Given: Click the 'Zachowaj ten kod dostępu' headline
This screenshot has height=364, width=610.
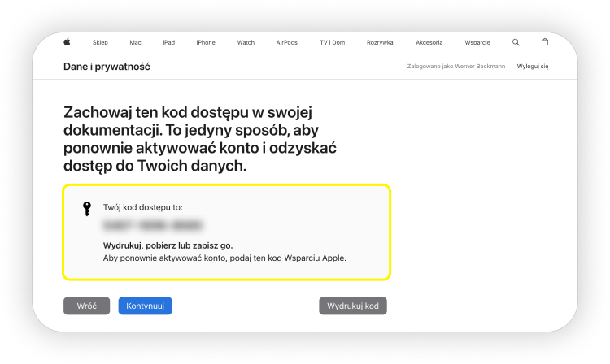Looking at the screenshot, I should coord(200,139).
